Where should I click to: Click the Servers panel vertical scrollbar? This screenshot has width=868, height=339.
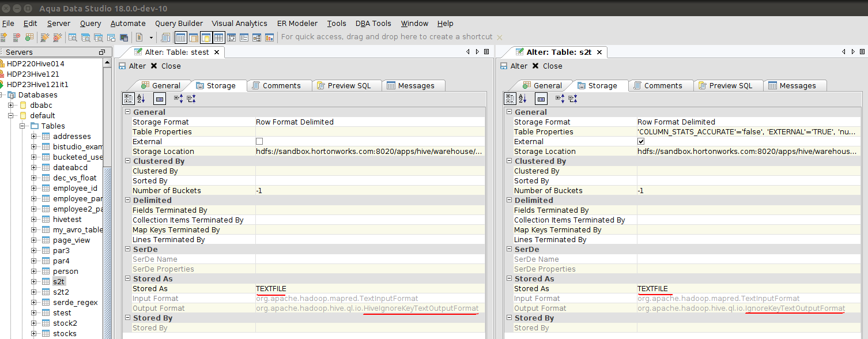pyautogui.click(x=107, y=198)
